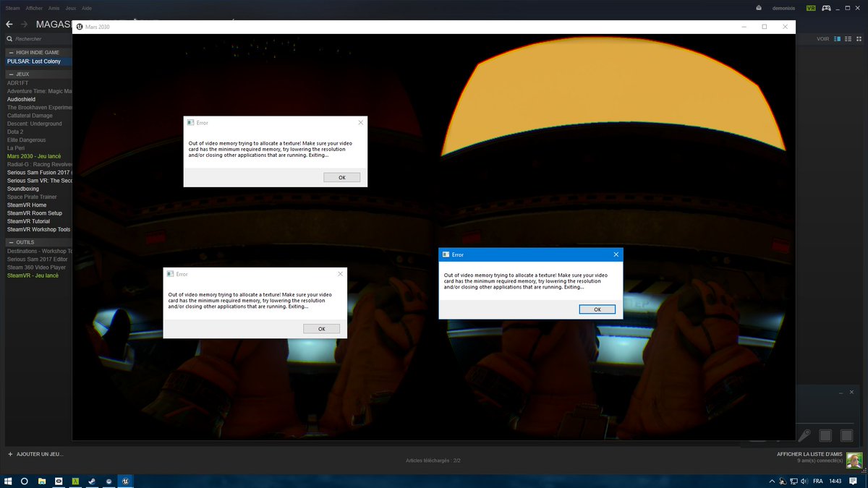The height and width of the screenshot is (488, 868).
Task: Collapse the JEUX category
Action: (11, 74)
